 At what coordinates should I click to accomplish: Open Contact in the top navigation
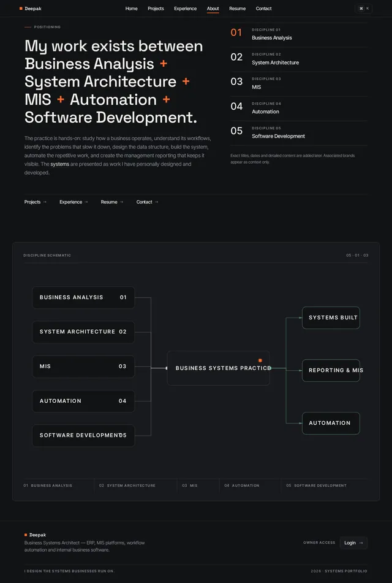click(264, 9)
